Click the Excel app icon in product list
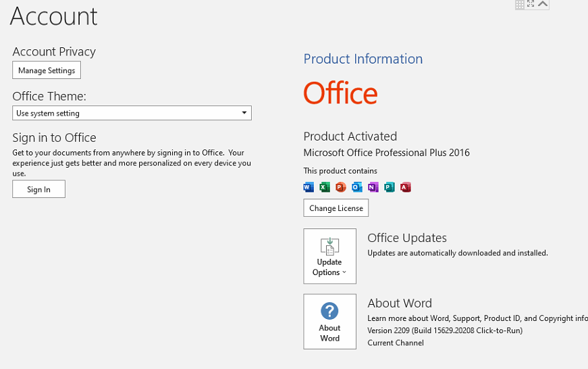588x369 pixels. click(x=325, y=187)
